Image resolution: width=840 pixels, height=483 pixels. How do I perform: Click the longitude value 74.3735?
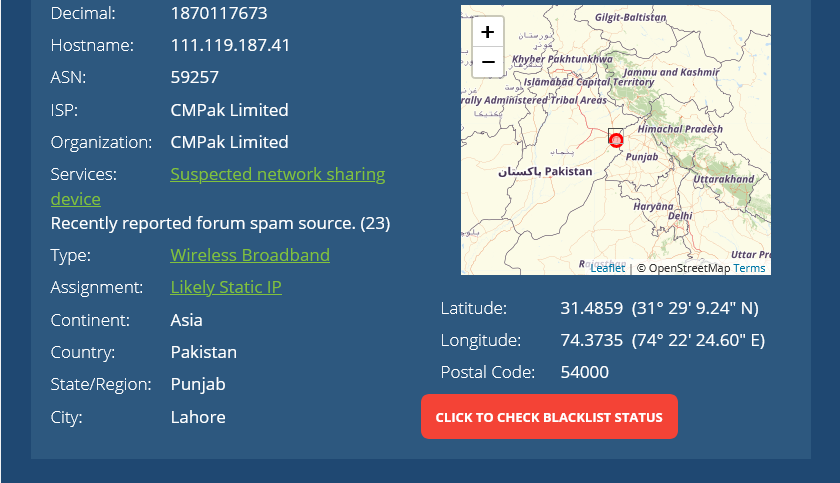[591, 341]
